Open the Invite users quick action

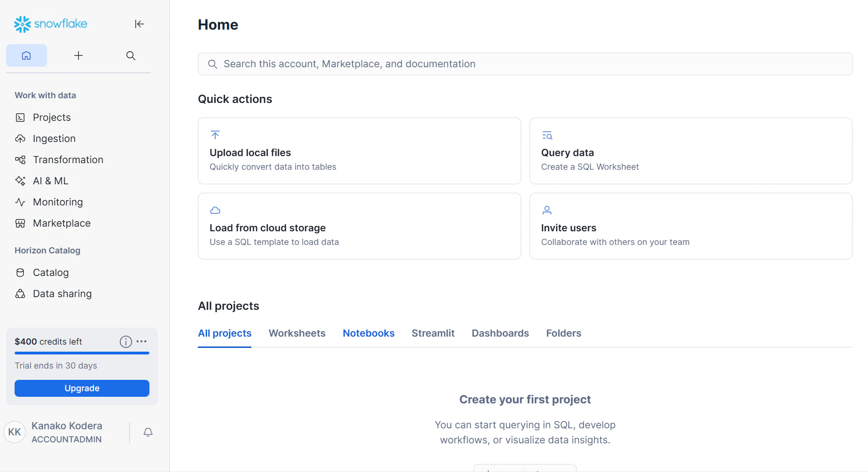690,226
